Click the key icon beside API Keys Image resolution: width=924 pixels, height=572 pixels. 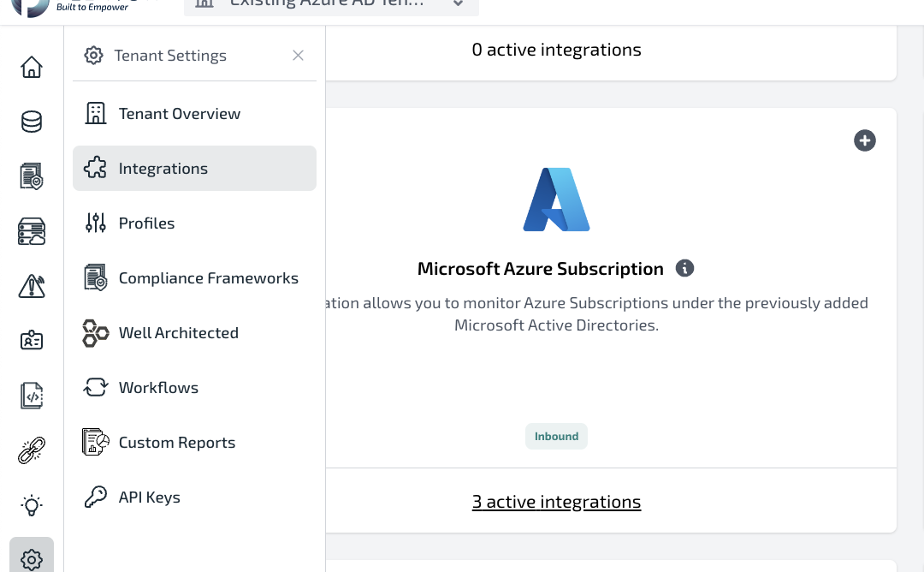point(96,498)
